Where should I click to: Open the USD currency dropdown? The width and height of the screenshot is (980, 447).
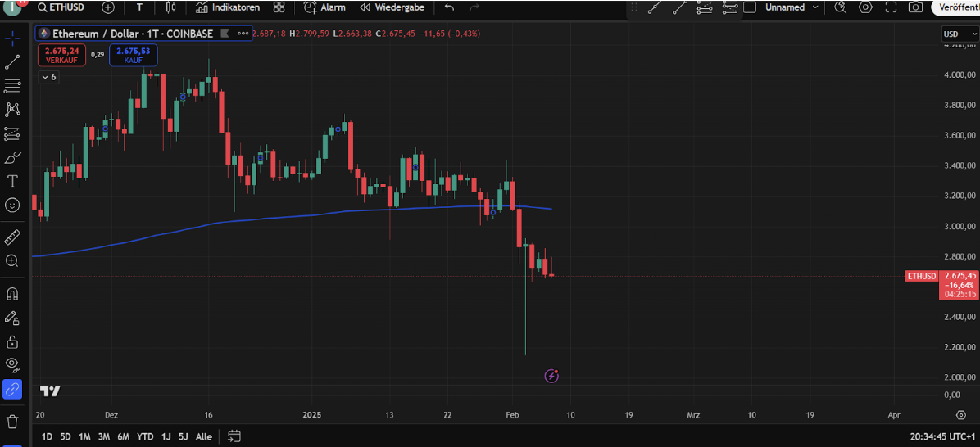point(956,34)
